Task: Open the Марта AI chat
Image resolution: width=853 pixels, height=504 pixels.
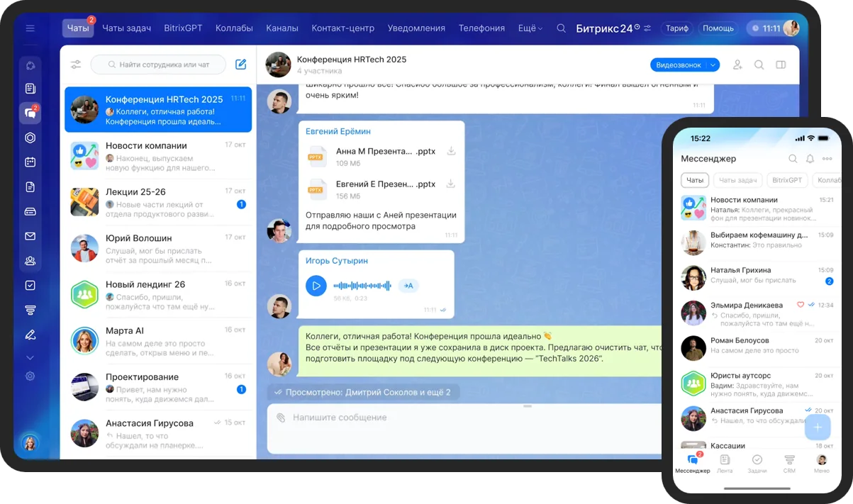Action: click(158, 340)
